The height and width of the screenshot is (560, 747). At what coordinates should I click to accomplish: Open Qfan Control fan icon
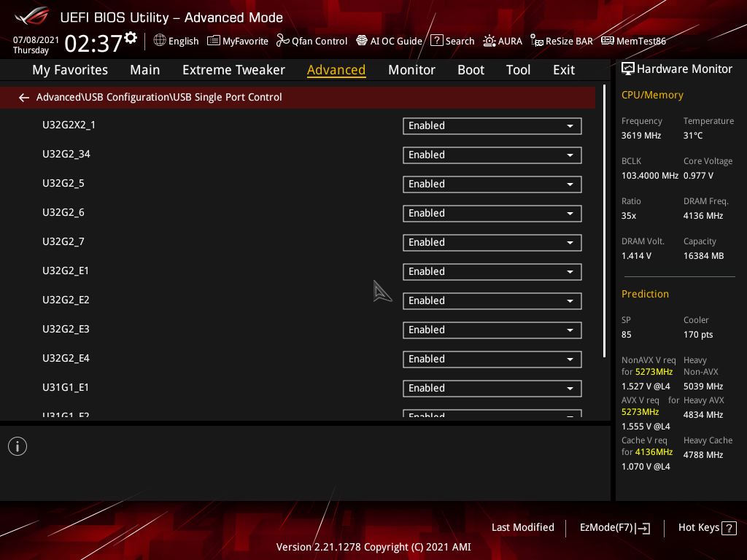[x=282, y=41]
